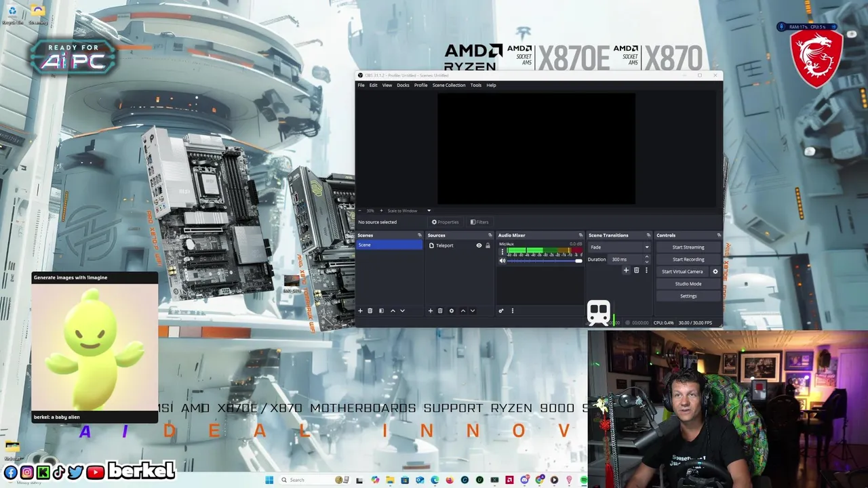Decrease transition duration stepper down
This screenshot has height=488, width=868.
pyautogui.click(x=646, y=262)
